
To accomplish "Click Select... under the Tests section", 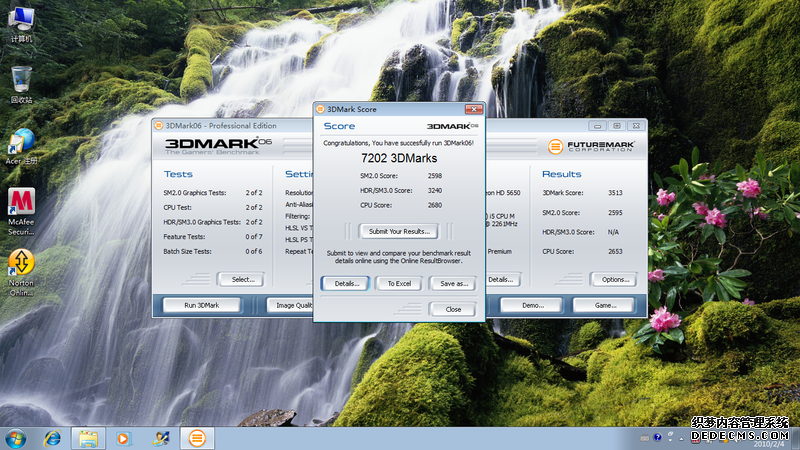I will point(242,279).
